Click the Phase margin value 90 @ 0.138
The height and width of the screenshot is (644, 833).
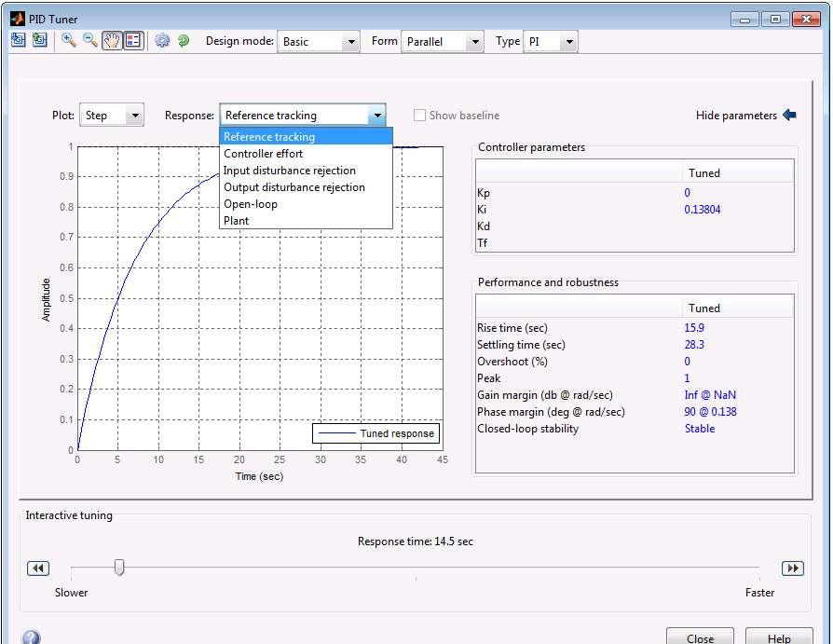tap(710, 412)
